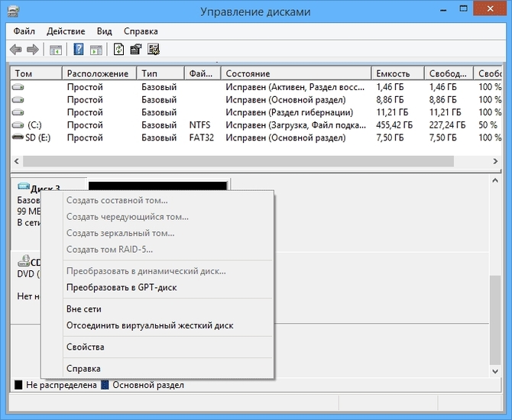Screen dimensions: 512x420
Task: Select the SD (E:) drive icon
Action: click(x=18, y=138)
